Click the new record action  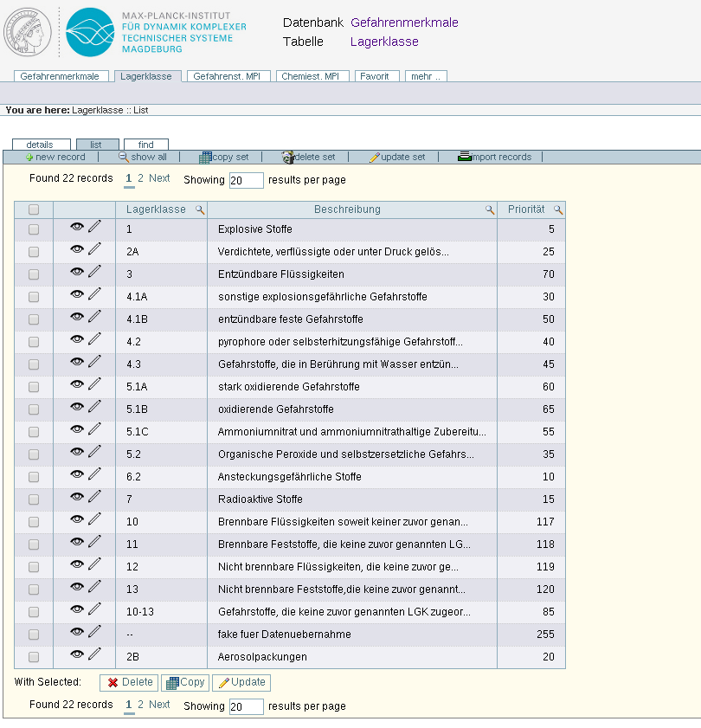(x=55, y=157)
